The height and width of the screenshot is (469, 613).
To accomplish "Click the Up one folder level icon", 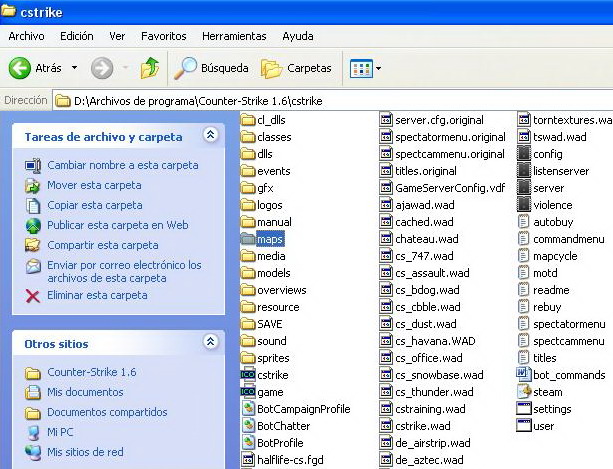I will tap(150, 68).
